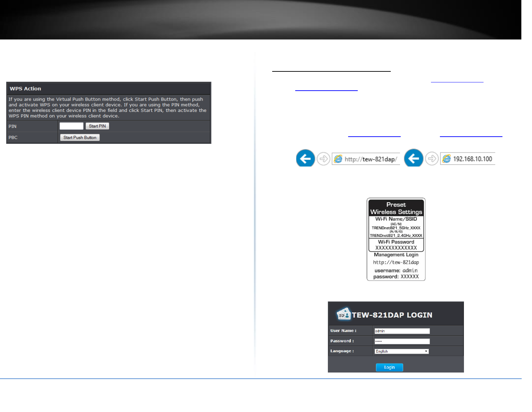
Task: Focus the WPS PIN input field
Action: [x=71, y=126]
